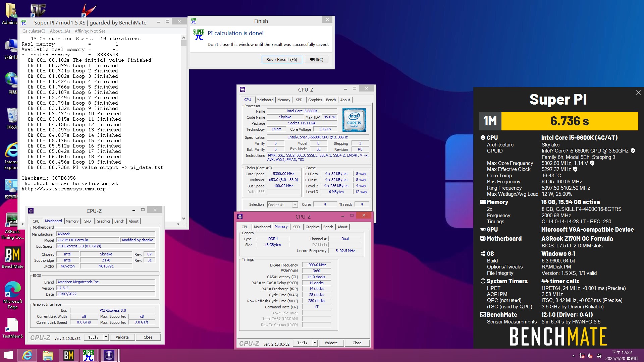Viewport: 644px width, 362px height.
Task: Click the 6.736 s result banner
Action: (570, 121)
